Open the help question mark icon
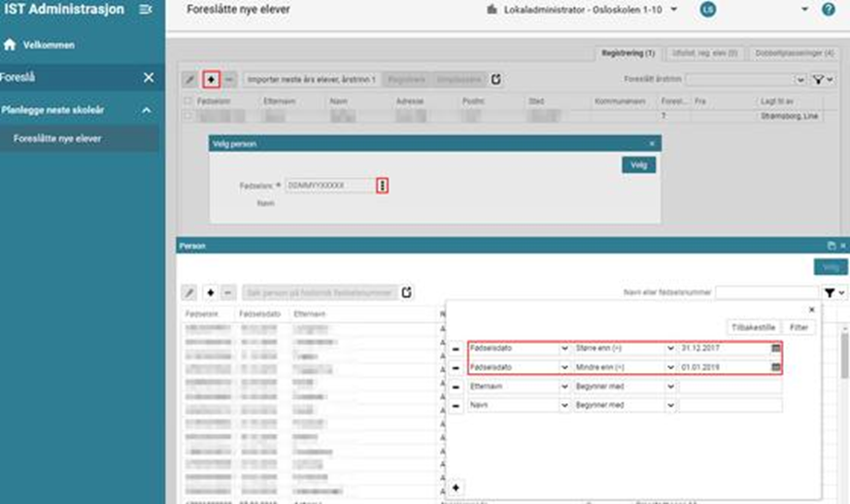 click(x=828, y=10)
